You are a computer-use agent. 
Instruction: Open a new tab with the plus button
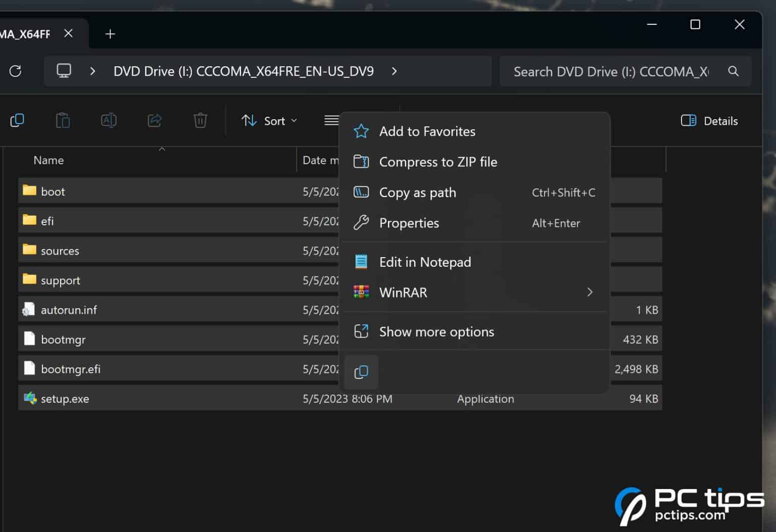coord(110,34)
